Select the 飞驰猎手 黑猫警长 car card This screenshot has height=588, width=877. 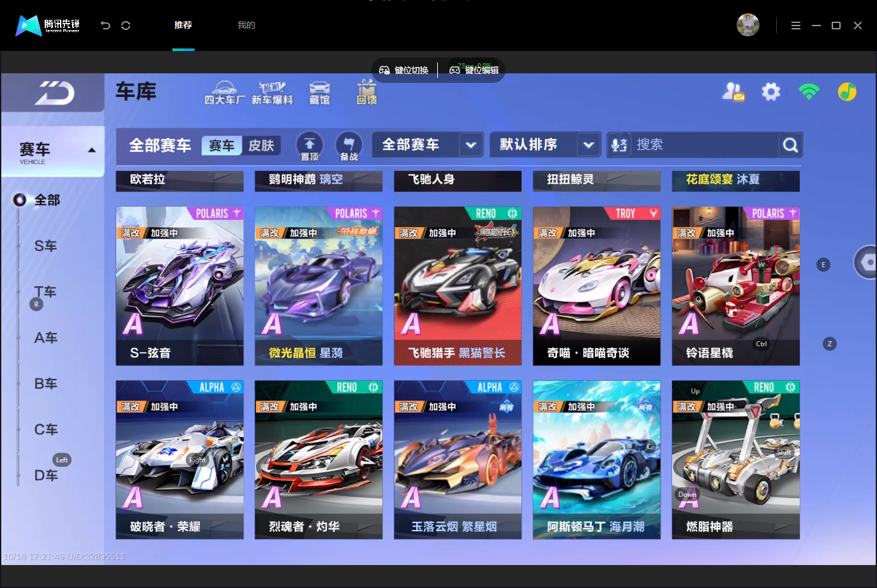(x=458, y=286)
